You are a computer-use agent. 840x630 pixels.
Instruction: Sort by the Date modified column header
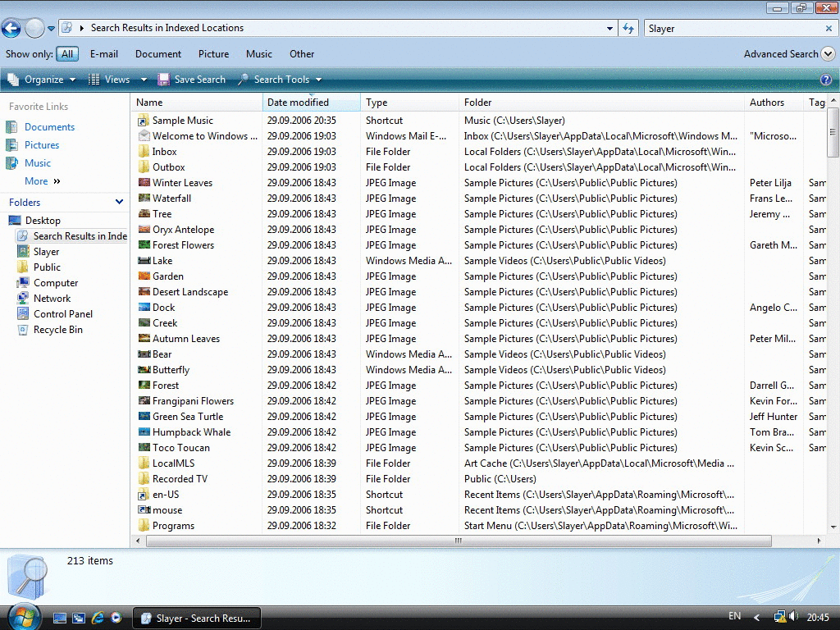[x=311, y=103]
